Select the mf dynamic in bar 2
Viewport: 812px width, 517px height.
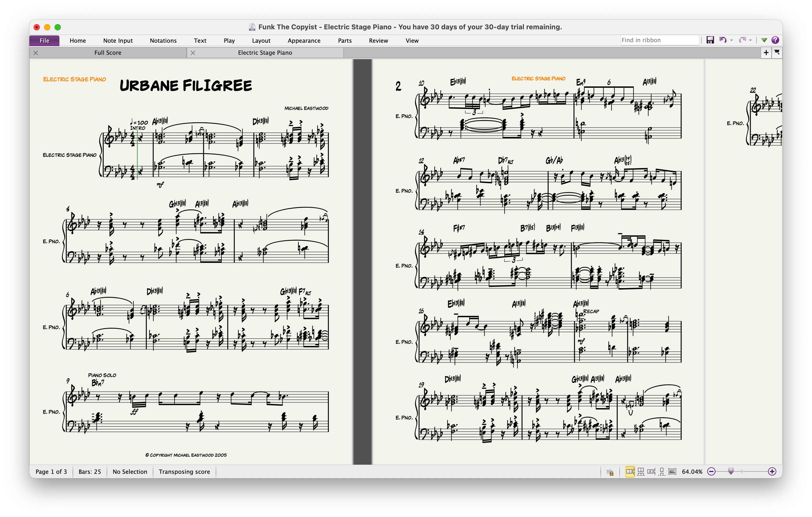160,184
